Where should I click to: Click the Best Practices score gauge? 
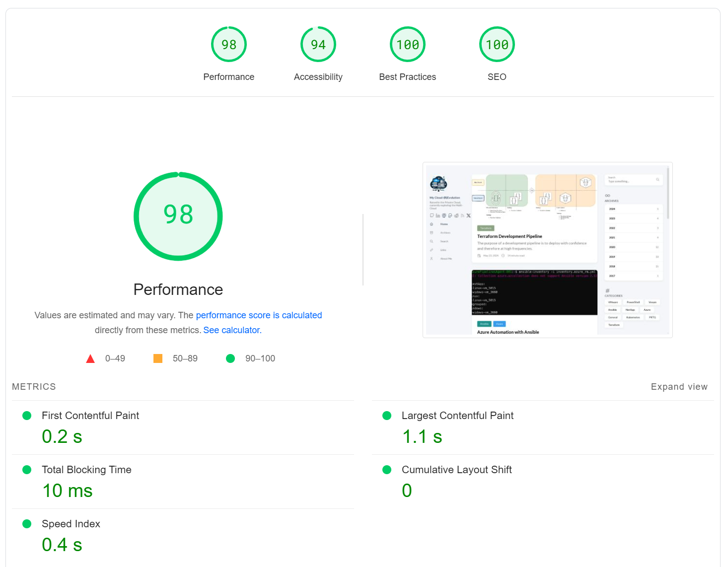(x=407, y=45)
